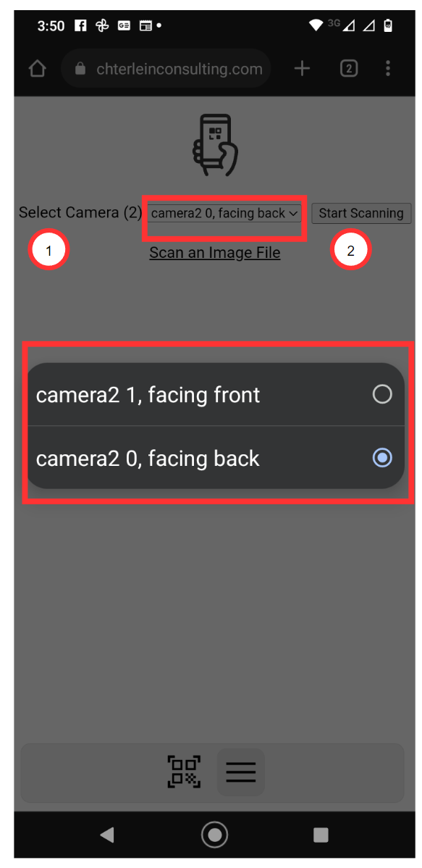Tap the Android back navigation button
Screen dimensions: 422x868
106,835
